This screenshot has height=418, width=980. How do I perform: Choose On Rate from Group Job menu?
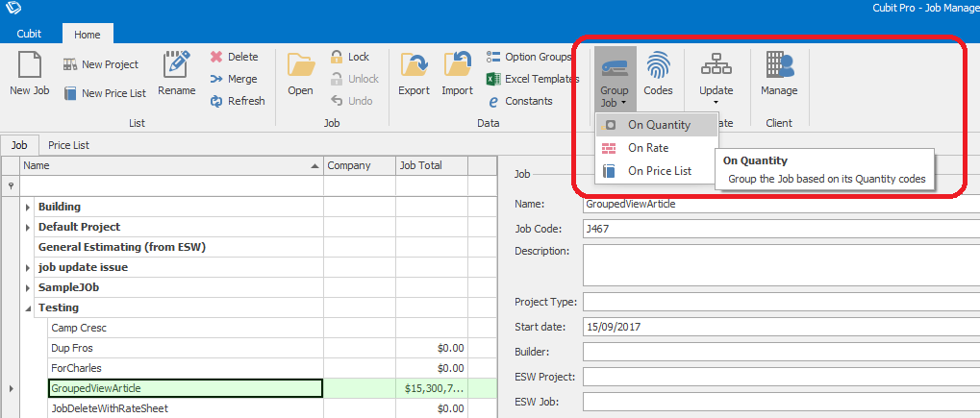click(647, 148)
